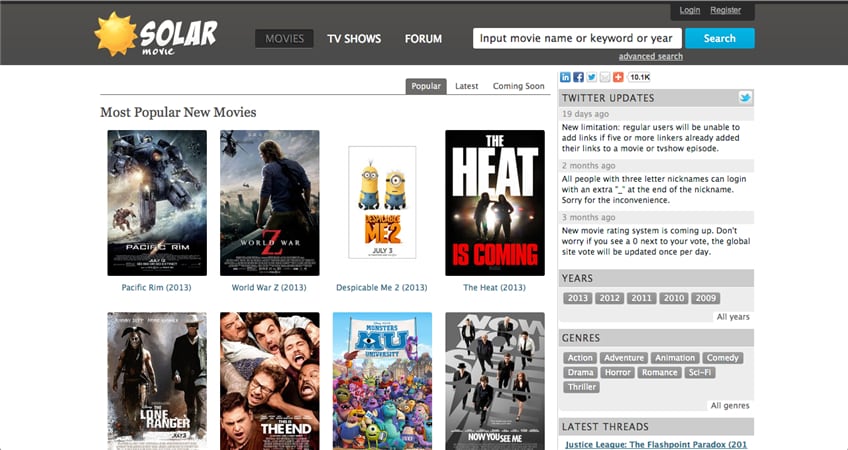Open the All years link

point(733,317)
